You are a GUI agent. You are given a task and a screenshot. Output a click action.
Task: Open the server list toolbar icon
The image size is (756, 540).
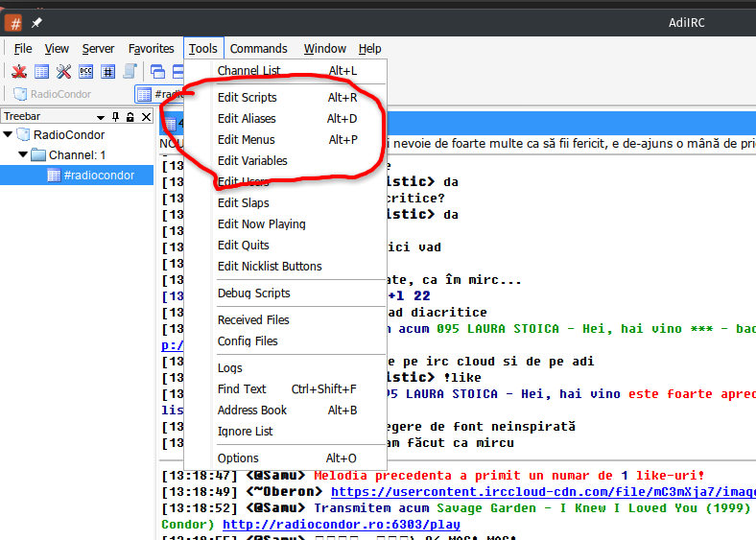41,71
